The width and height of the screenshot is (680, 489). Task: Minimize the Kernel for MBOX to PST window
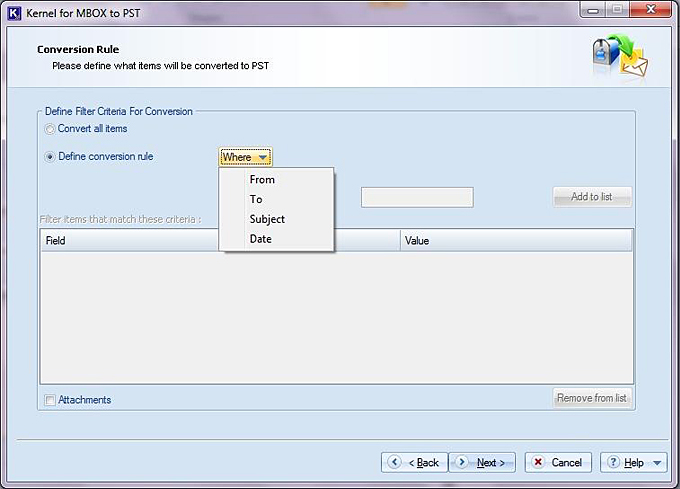[x=593, y=9]
